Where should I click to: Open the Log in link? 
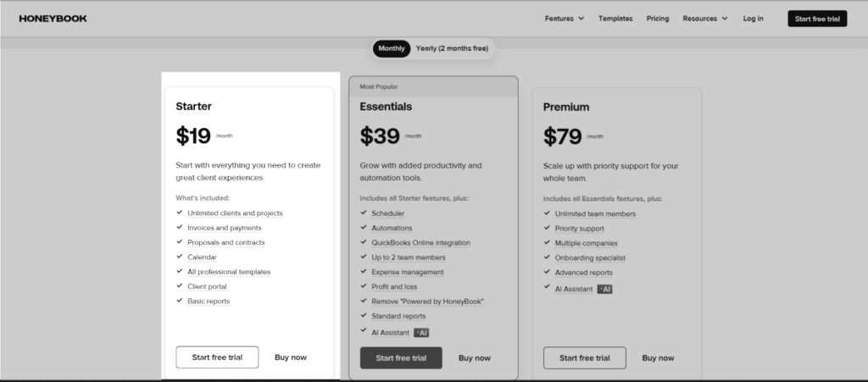[x=753, y=19]
